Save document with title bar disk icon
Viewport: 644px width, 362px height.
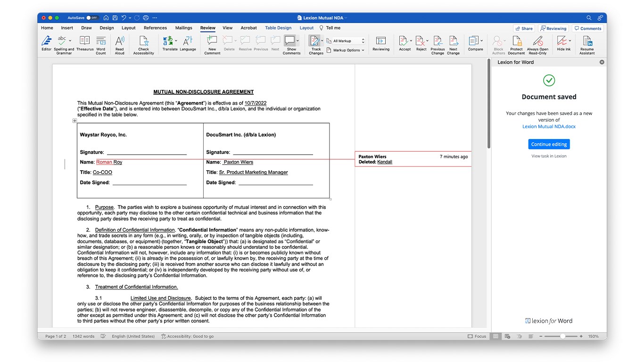pyautogui.click(x=115, y=18)
